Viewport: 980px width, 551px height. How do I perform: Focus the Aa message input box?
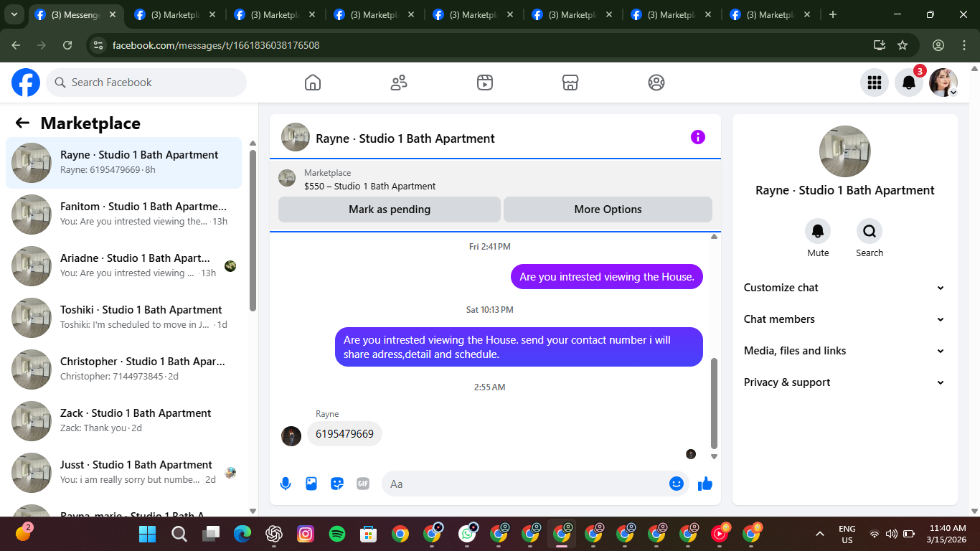[x=534, y=484]
